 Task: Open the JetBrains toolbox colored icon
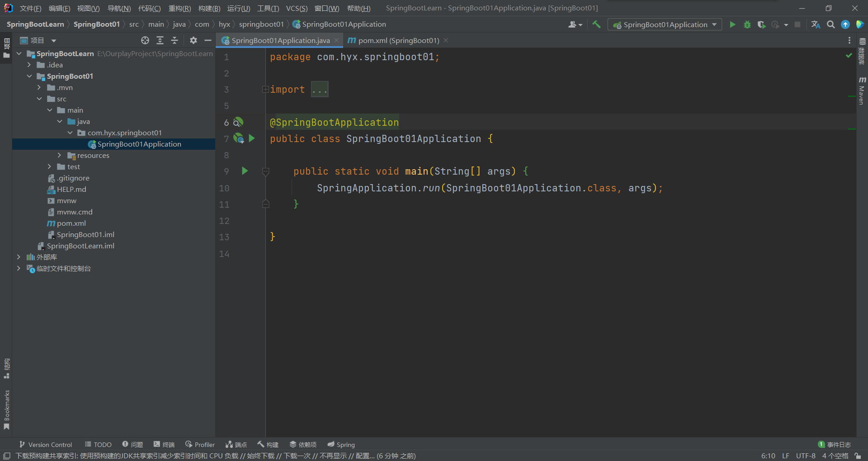[860, 24]
